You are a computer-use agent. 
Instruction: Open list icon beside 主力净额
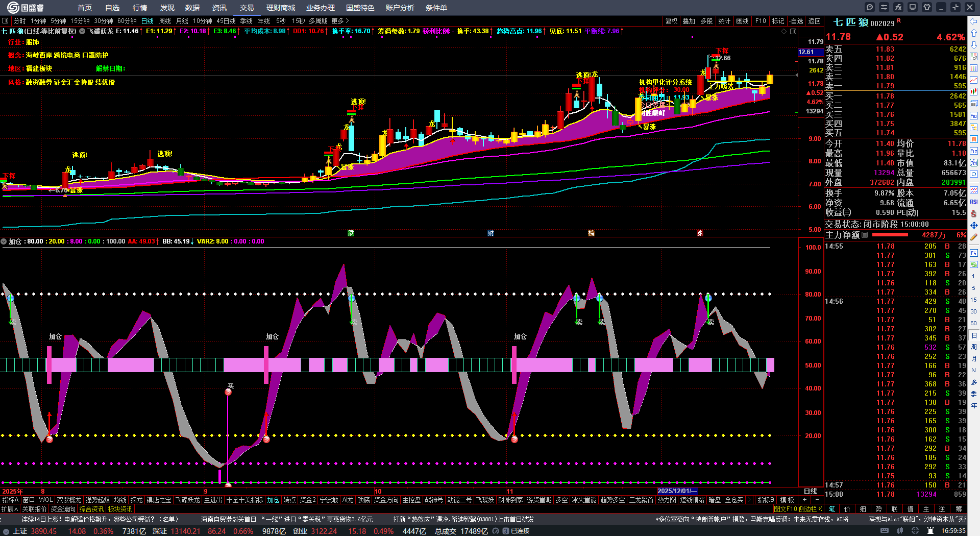(865, 235)
